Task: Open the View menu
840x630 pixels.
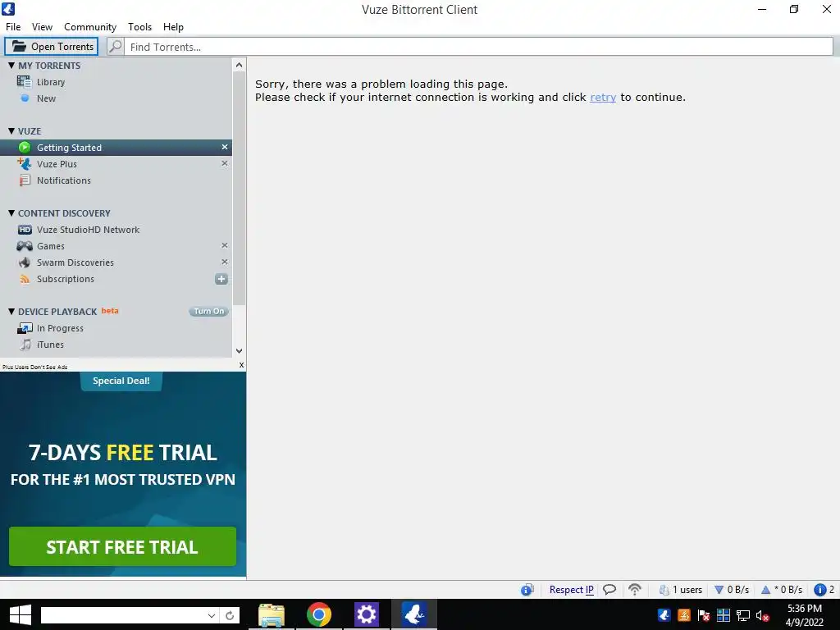Action: pos(42,27)
